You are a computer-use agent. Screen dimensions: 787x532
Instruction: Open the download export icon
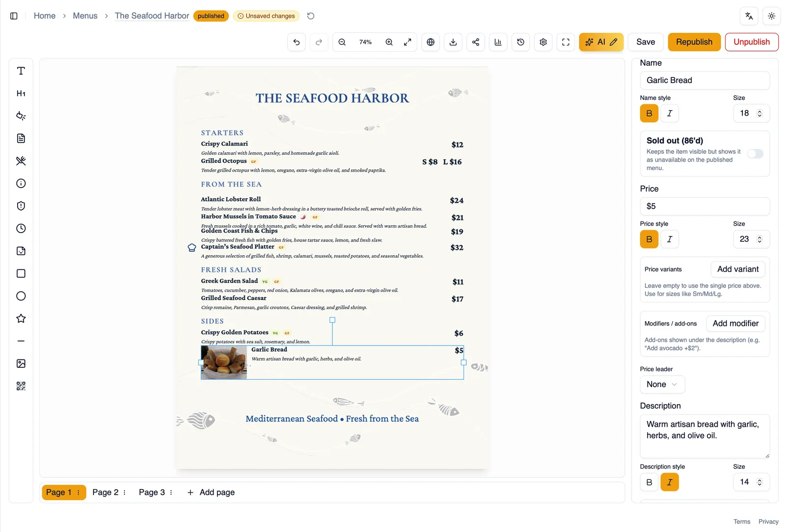click(x=453, y=42)
